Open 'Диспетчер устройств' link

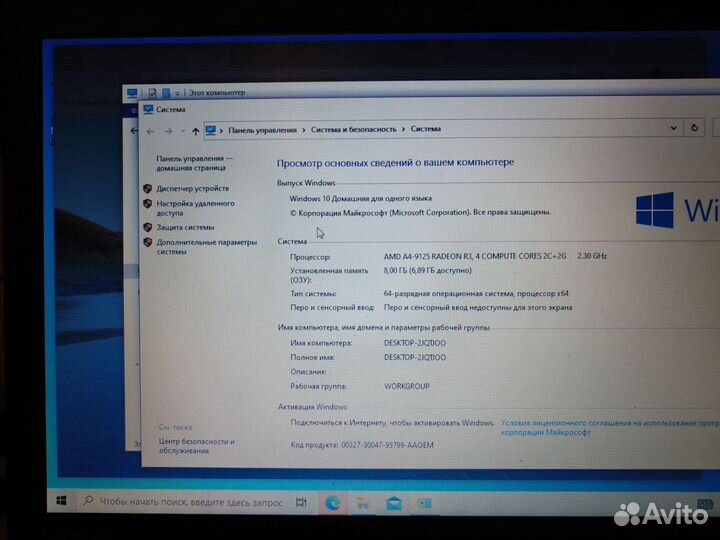[192, 188]
